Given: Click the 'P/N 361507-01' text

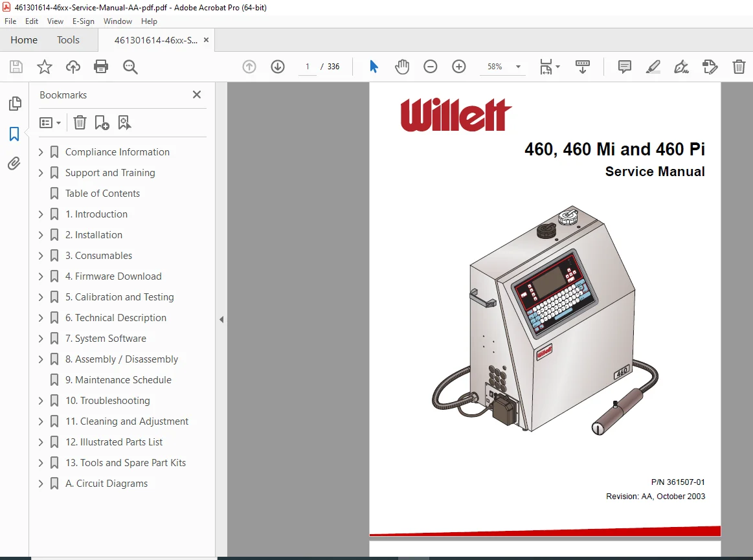Looking at the screenshot, I should point(678,482).
